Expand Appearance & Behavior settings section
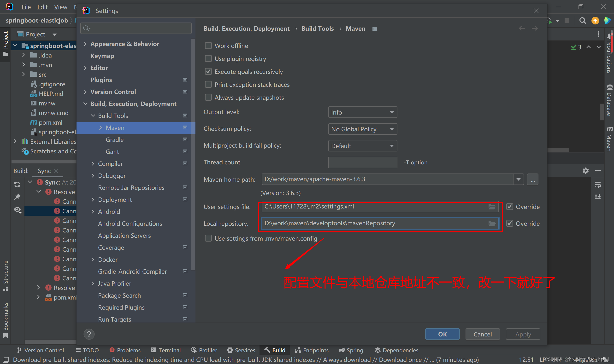Screen dimensions: 614x364 [x=85, y=44]
